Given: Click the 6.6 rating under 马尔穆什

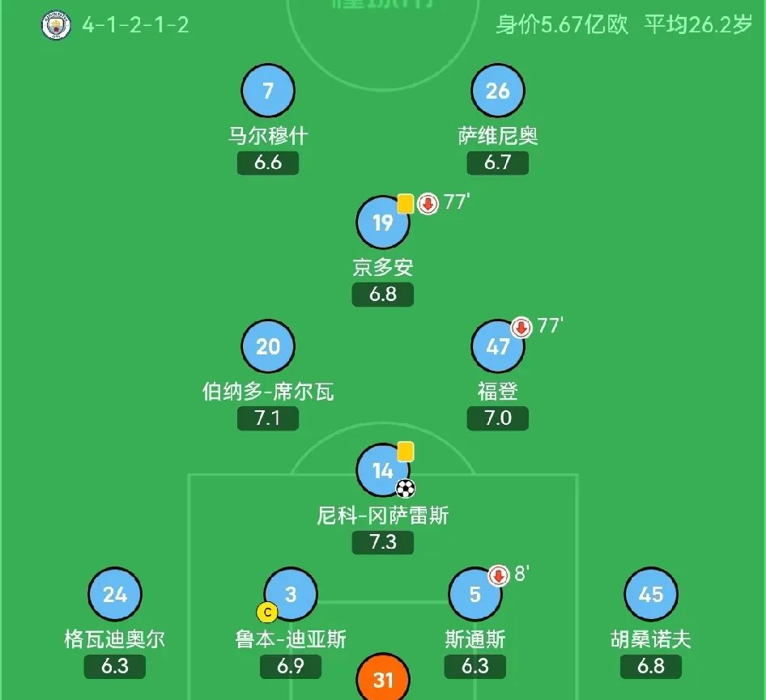Looking at the screenshot, I should pyautogui.click(x=268, y=161).
